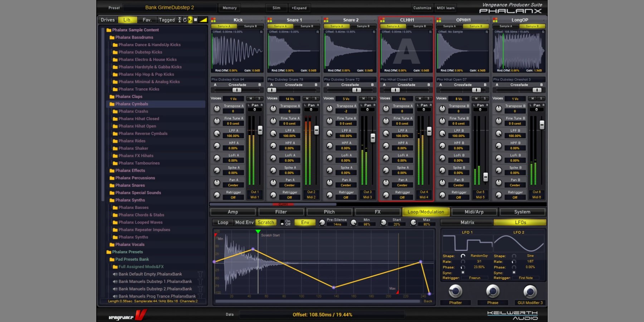Image resolution: width=644 pixels, height=322 pixels.
Task: Click the CLHH1 LoFi A knob
Action: point(386,158)
